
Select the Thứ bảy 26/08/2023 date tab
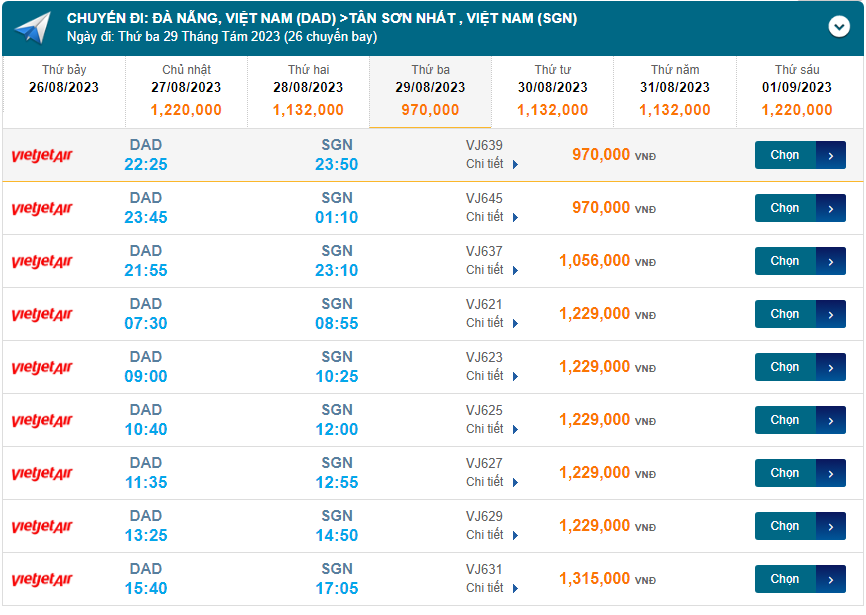click(64, 80)
